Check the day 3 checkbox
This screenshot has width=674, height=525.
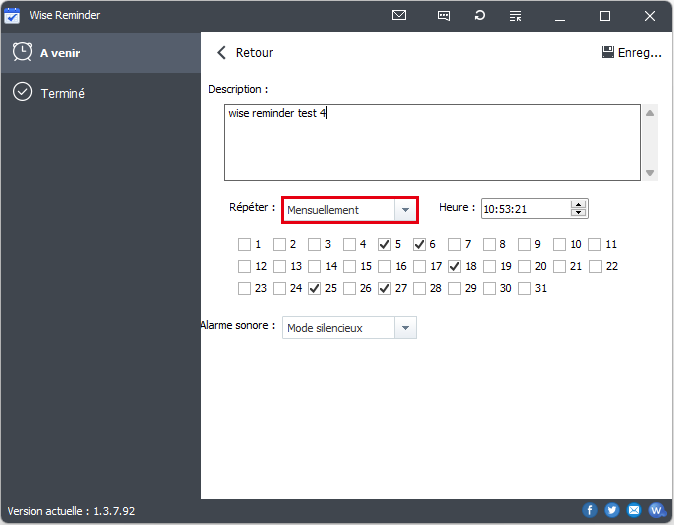click(314, 245)
